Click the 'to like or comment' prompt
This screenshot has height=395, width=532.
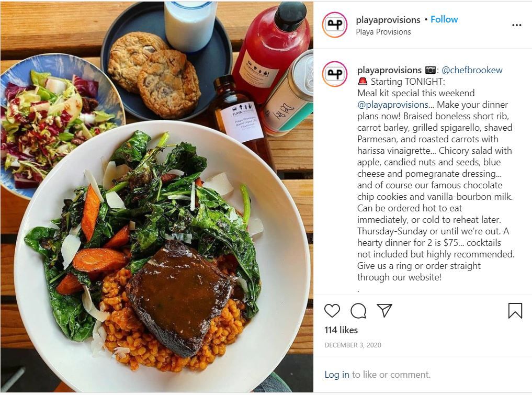[391, 374]
